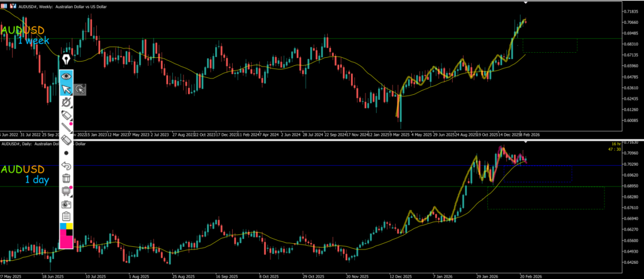Click the chart shift marker above weekly chart
Screen dimensions: 644x279
click(526, 3)
